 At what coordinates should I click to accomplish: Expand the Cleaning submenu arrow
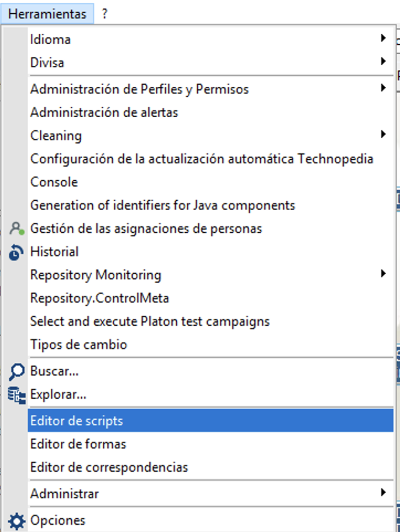[383, 134]
